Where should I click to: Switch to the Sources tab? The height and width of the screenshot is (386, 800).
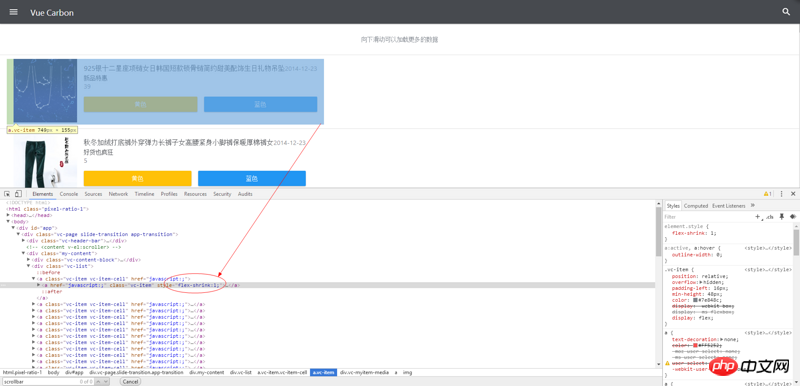[93, 194]
